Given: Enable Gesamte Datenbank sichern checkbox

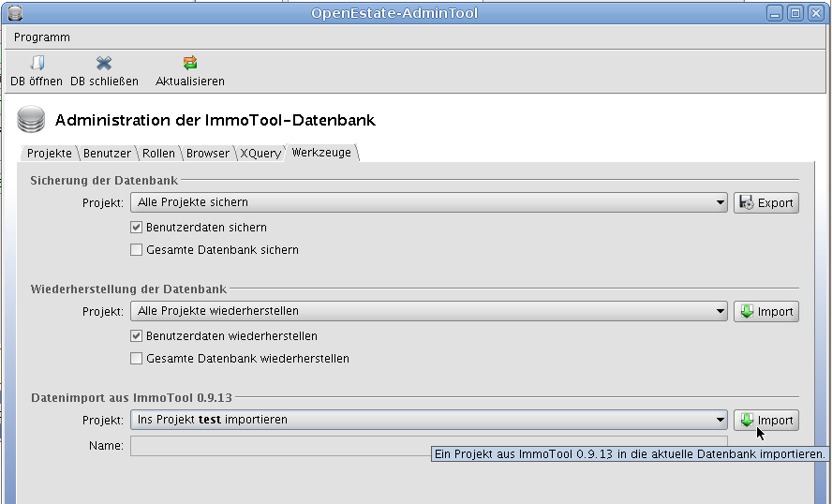Looking at the screenshot, I should tap(137, 250).
